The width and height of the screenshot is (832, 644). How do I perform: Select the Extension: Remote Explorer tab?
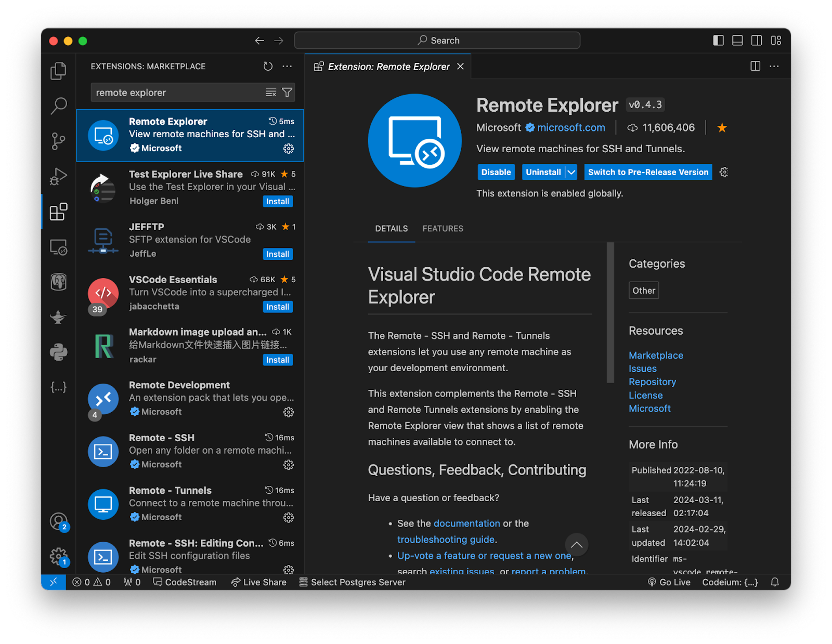coord(388,67)
